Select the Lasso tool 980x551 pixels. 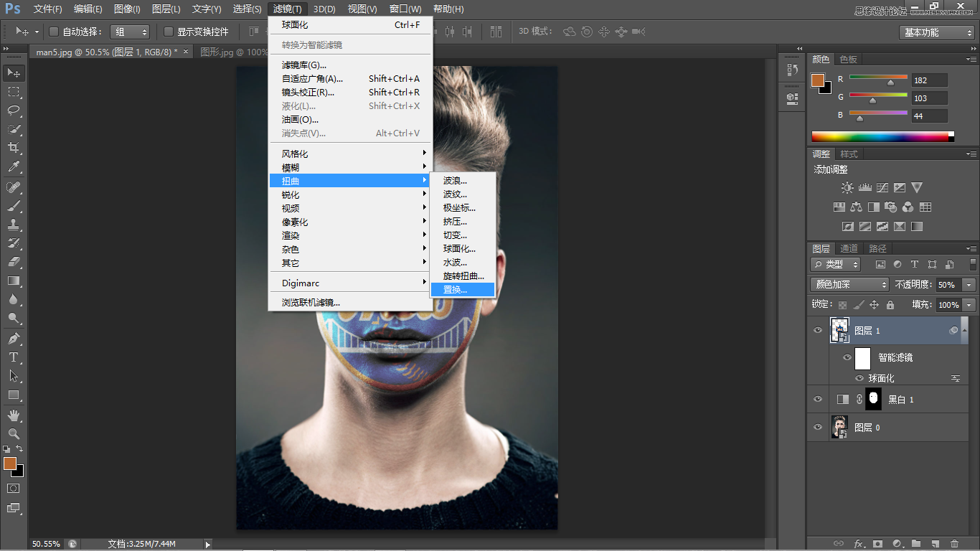point(14,110)
